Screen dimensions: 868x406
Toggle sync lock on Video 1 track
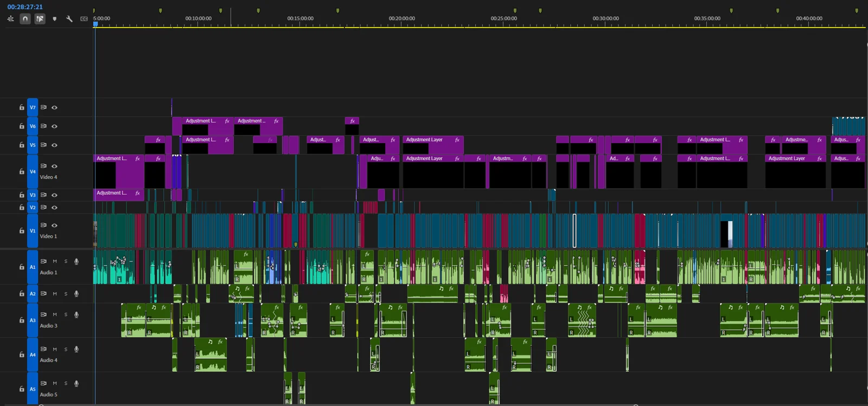click(x=43, y=225)
